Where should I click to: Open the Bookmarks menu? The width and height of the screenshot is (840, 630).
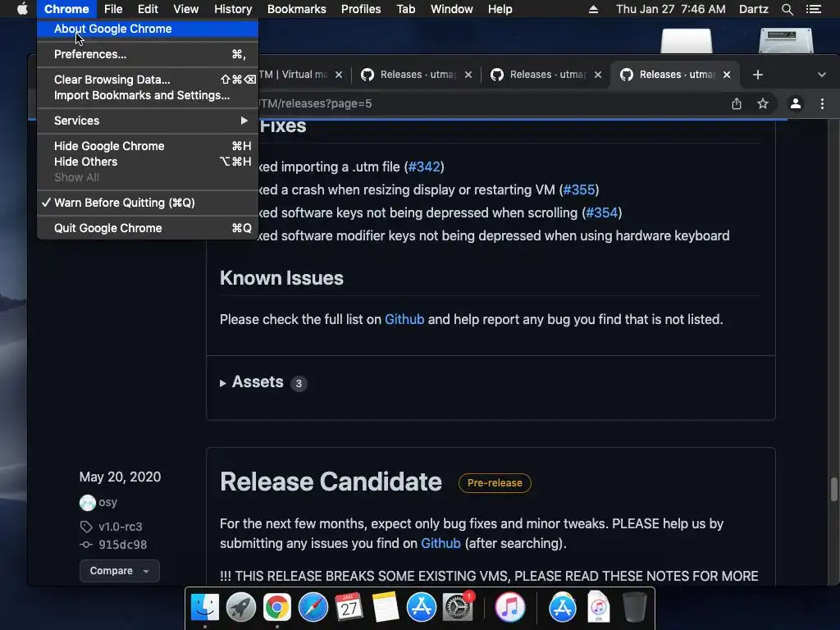click(x=297, y=9)
